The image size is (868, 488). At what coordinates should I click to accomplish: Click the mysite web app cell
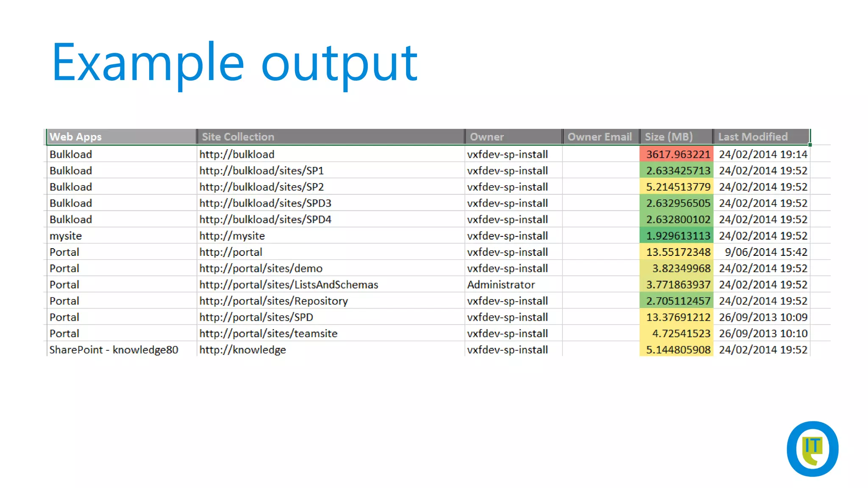[x=121, y=236]
